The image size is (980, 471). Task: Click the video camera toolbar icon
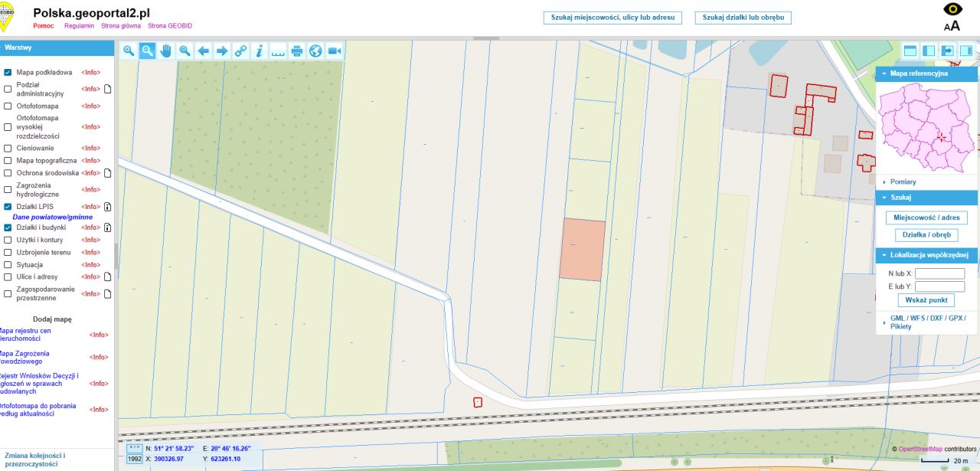(x=335, y=51)
